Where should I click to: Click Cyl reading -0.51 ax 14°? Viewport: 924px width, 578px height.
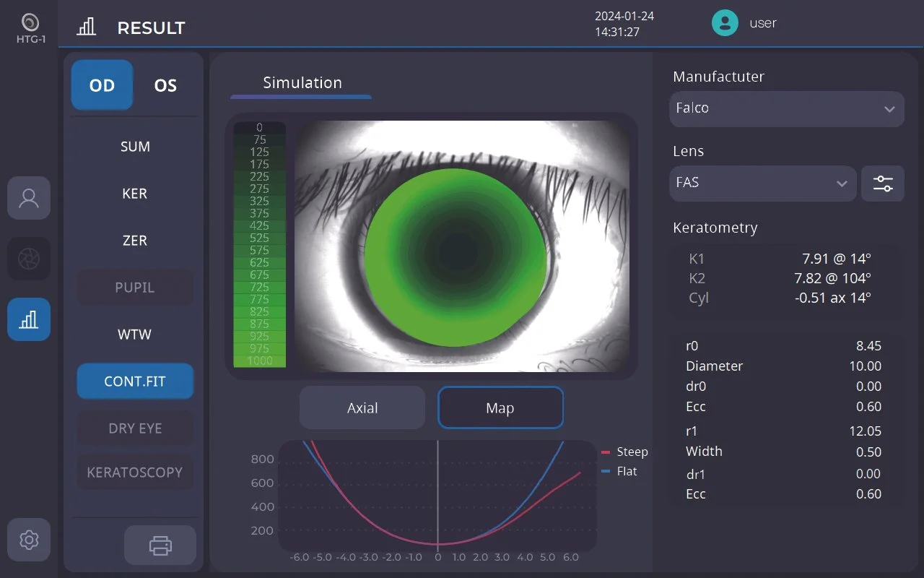click(x=833, y=298)
